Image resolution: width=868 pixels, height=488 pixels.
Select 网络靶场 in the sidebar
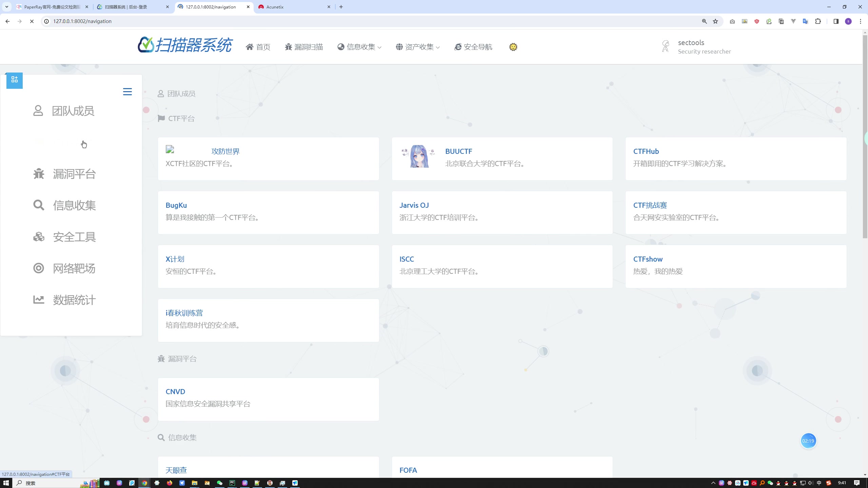pos(64,268)
